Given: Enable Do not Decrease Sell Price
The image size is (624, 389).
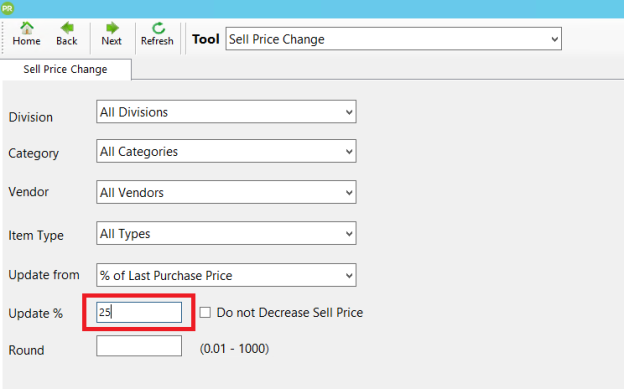Looking at the screenshot, I should tap(205, 313).
